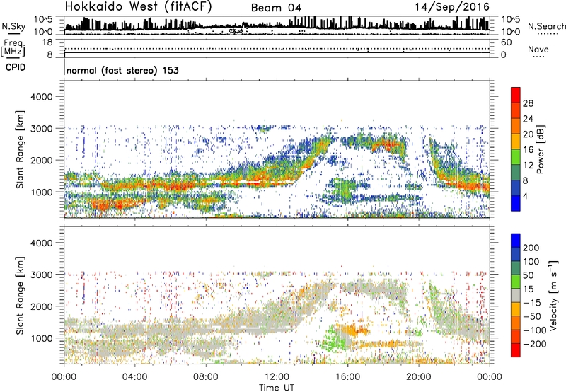
Task: Click the "20" label on the Power color bar
Action: pyautogui.click(x=528, y=134)
